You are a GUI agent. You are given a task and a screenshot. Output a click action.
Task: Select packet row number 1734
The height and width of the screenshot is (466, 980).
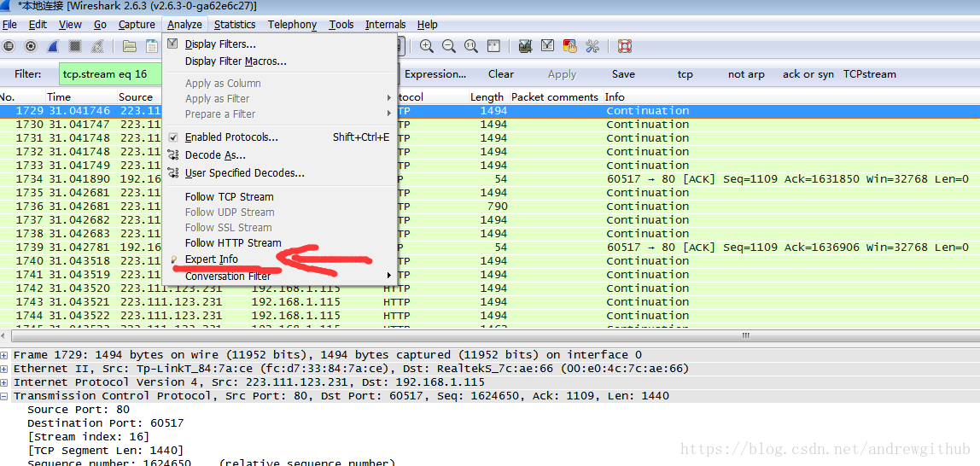coord(490,178)
